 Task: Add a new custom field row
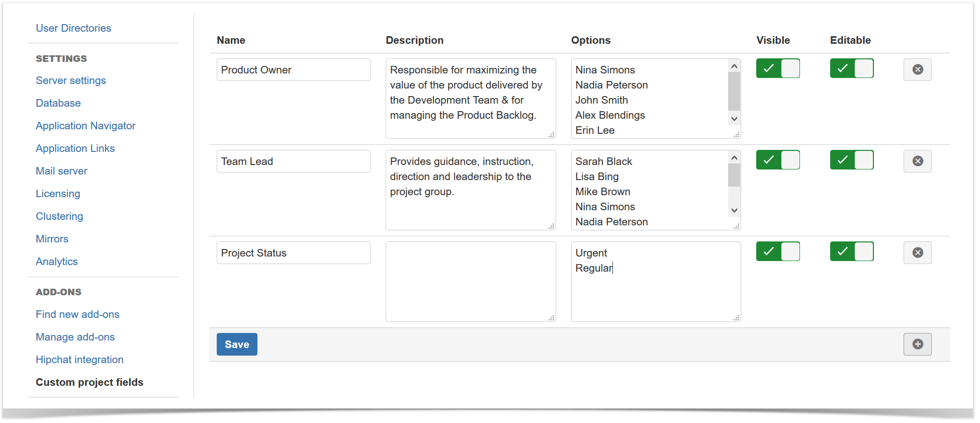917,344
